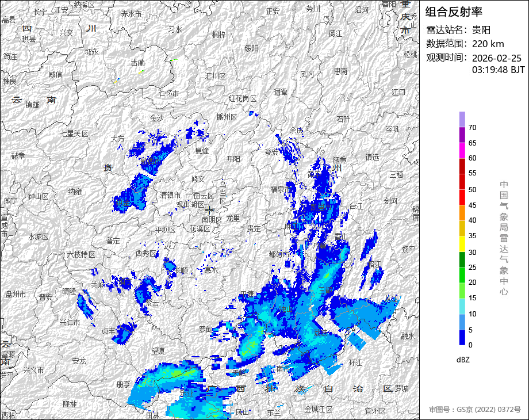Image resolution: width=529 pixels, height=420 pixels.
Task: Click the 罗甸 map label
Action: point(205,329)
